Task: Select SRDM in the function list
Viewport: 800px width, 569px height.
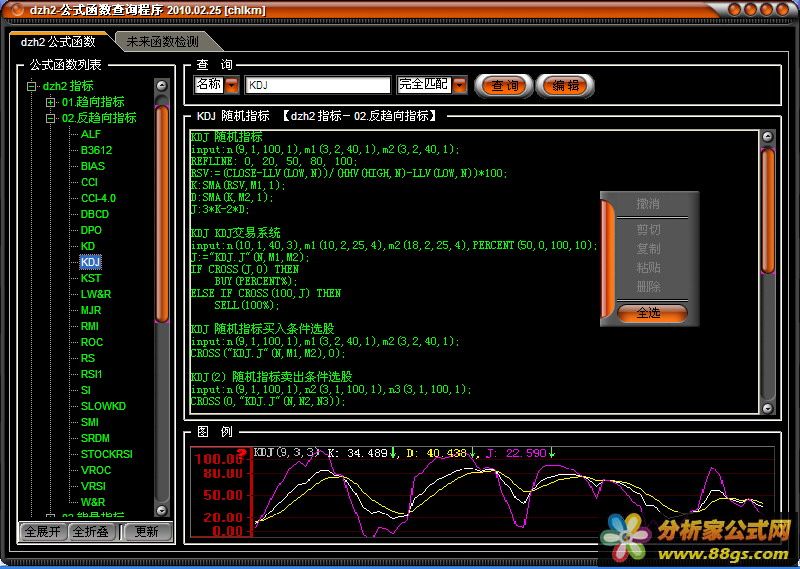Action: click(x=95, y=438)
